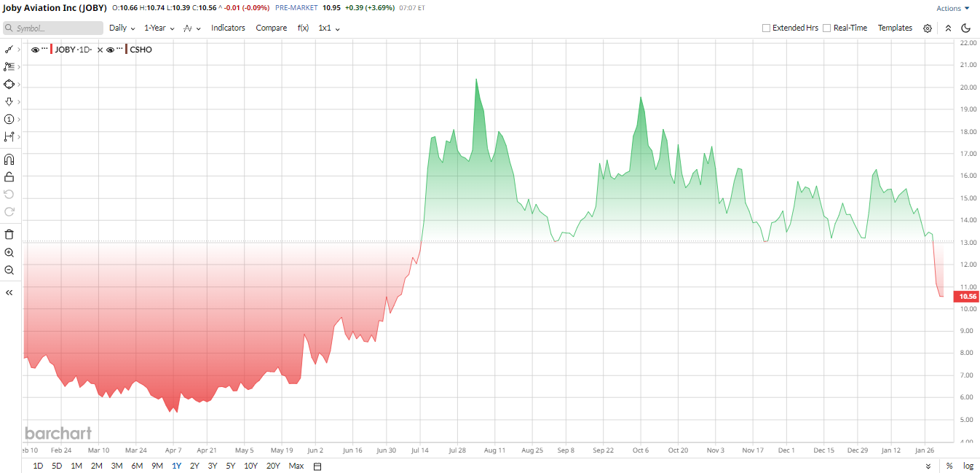Open the Compare menu

(272, 28)
